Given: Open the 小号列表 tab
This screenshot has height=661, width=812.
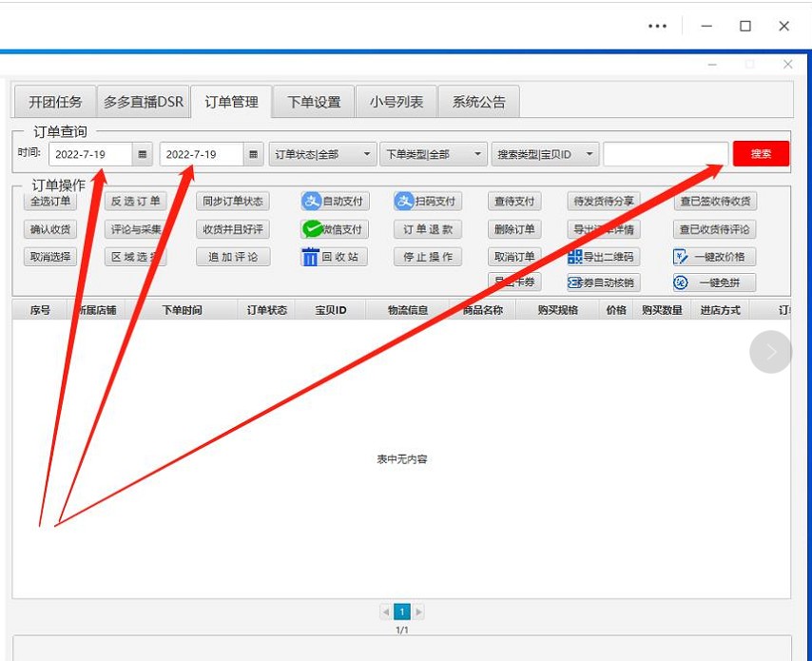Looking at the screenshot, I should click(x=396, y=102).
